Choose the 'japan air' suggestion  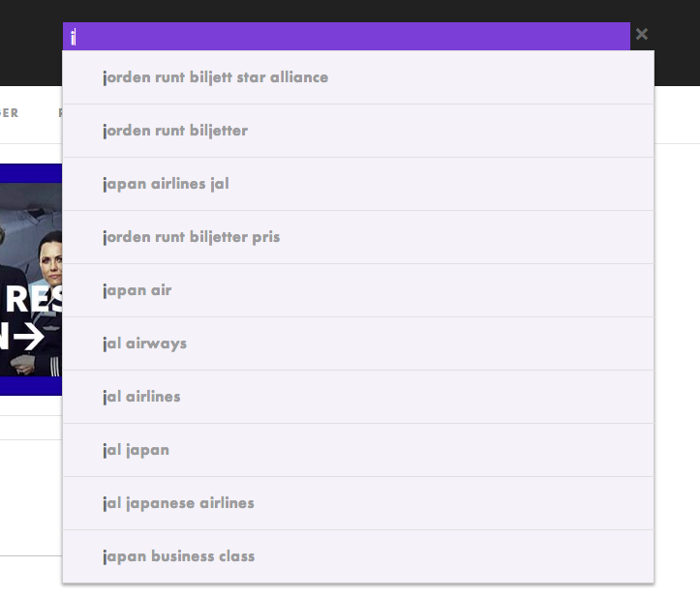point(358,290)
